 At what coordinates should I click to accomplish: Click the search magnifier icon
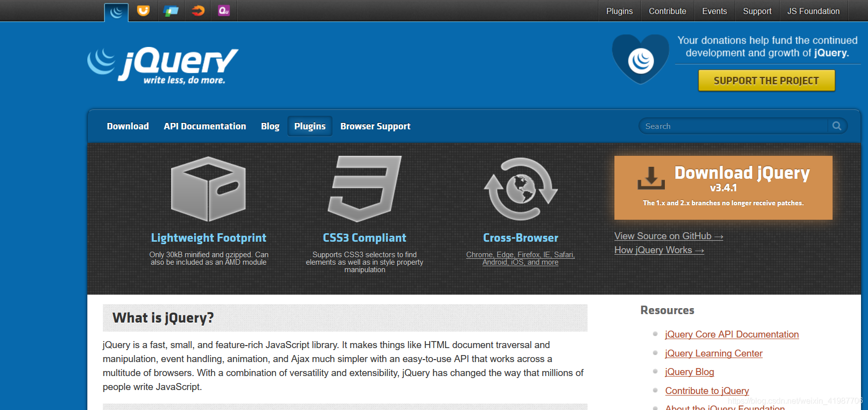837,126
